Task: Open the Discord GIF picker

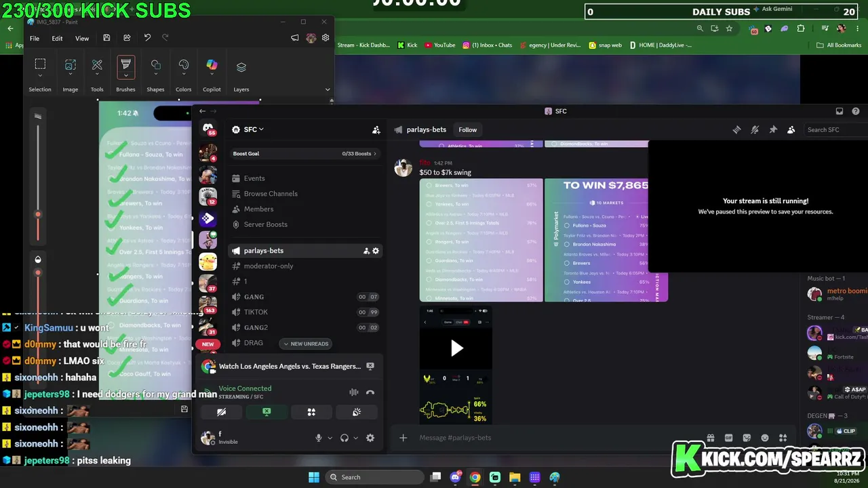Action: [728, 438]
